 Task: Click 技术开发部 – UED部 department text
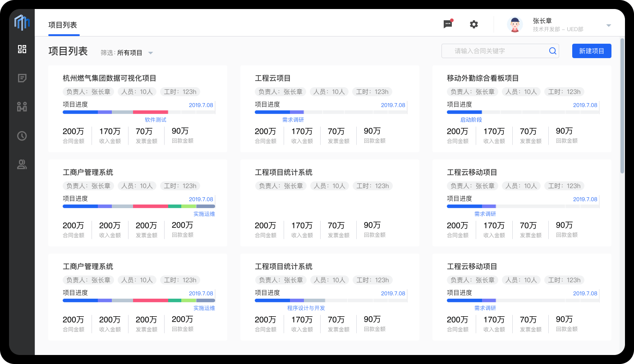(558, 29)
